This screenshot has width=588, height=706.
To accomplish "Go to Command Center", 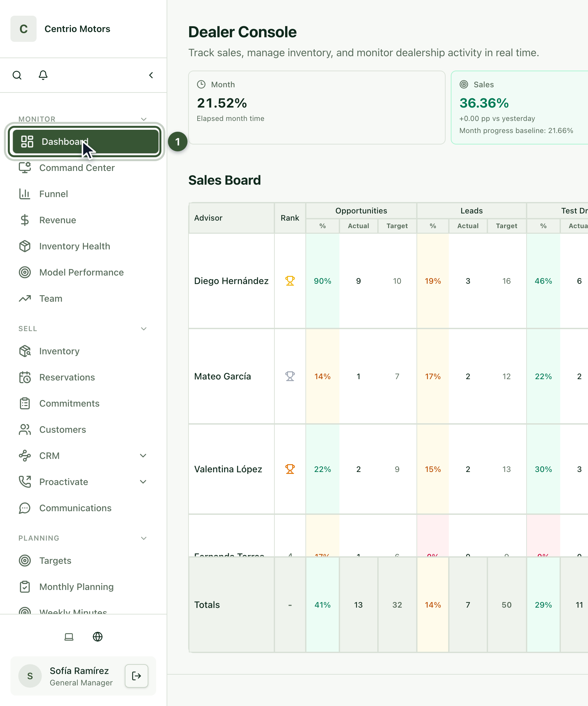I will click(x=83, y=167).
